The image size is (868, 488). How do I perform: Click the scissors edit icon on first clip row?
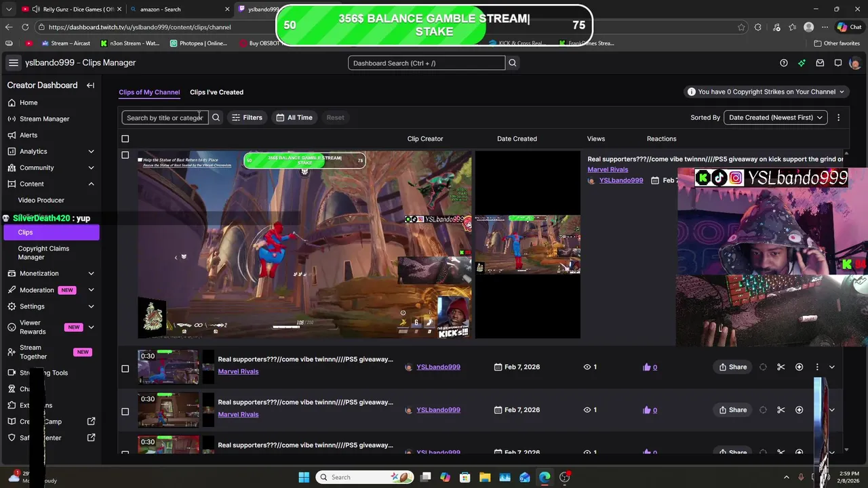click(781, 367)
